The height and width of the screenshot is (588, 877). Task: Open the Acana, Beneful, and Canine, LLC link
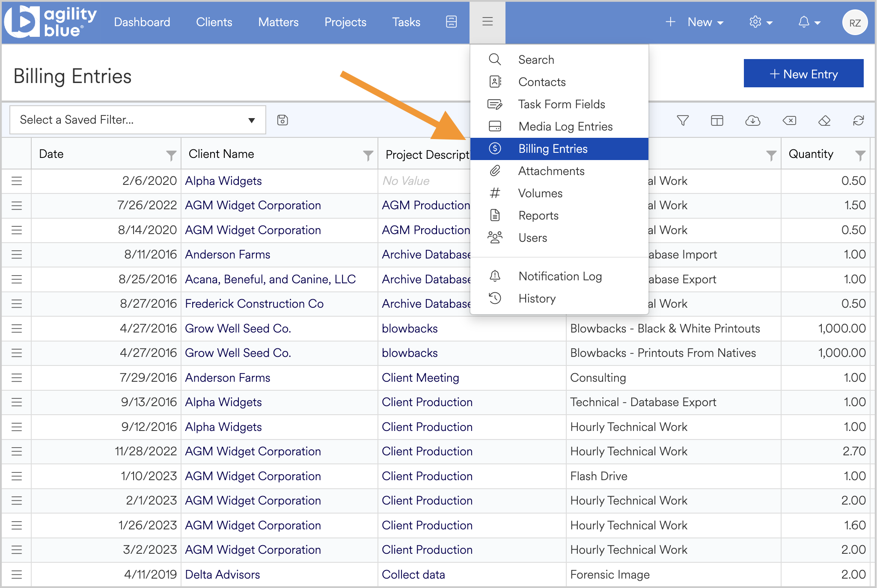pyautogui.click(x=271, y=279)
